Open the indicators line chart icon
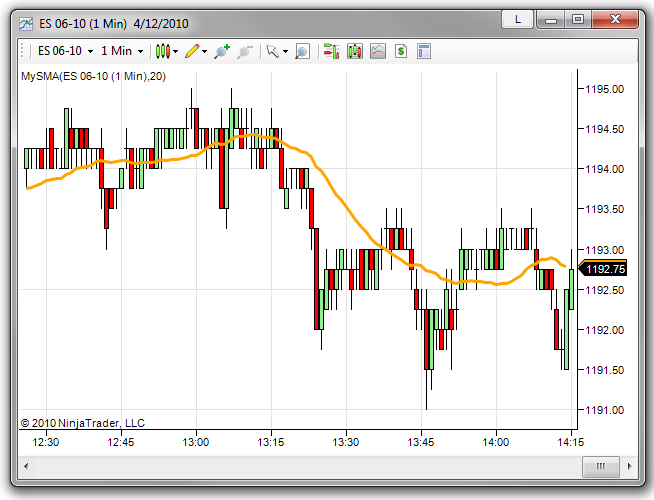This screenshot has height=500, width=654. point(377,51)
